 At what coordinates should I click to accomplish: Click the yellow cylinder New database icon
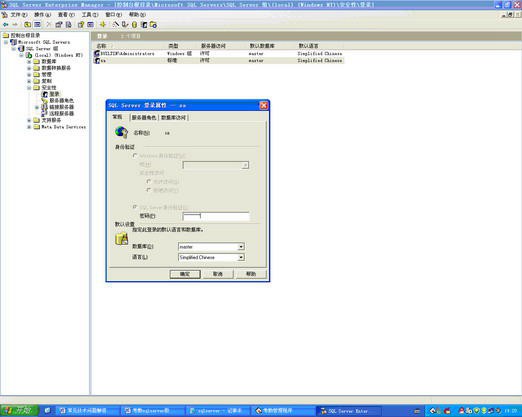[x=134, y=25]
